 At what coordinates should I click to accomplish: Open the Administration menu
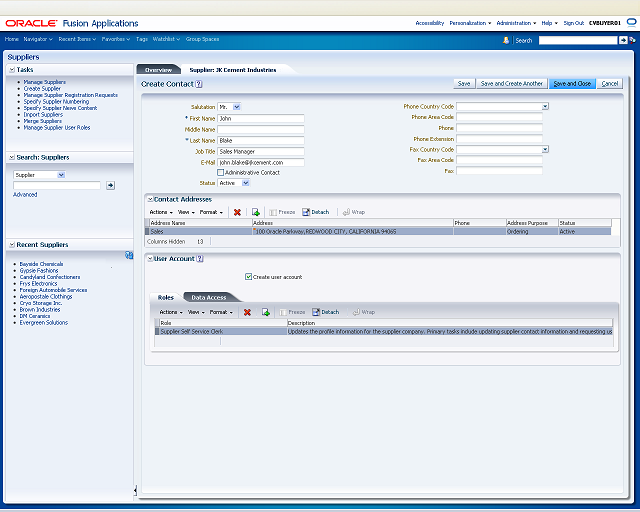point(516,23)
